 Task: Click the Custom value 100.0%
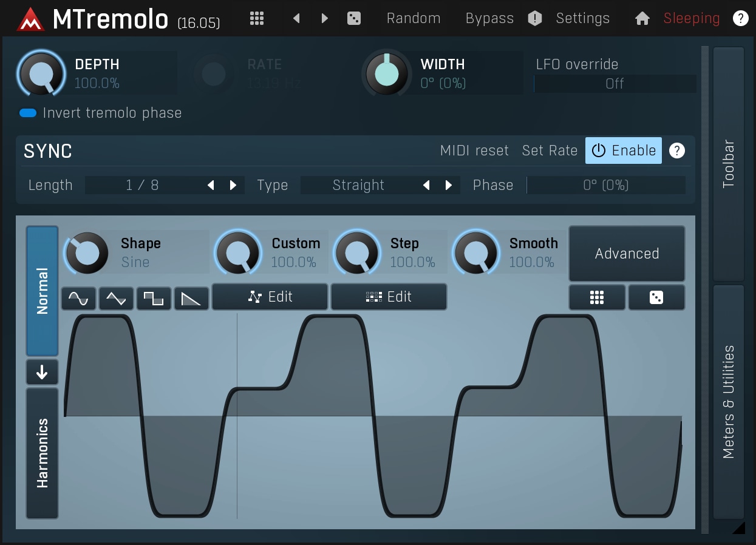pyautogui.click(x=293, y=262)
